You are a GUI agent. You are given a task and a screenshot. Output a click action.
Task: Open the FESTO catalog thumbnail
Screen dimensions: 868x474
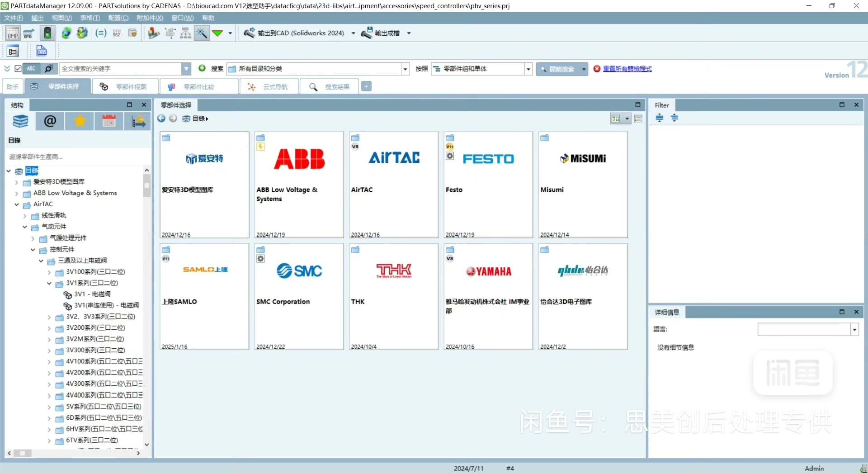coord(488,185)
